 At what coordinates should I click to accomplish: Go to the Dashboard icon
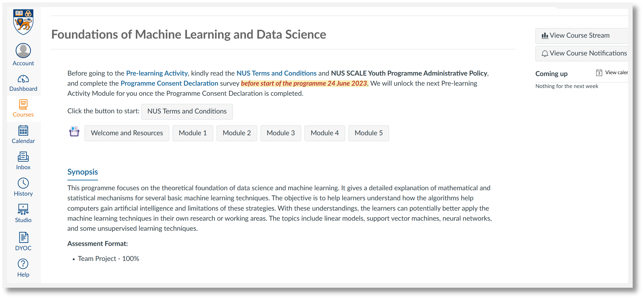coord(23,79)
